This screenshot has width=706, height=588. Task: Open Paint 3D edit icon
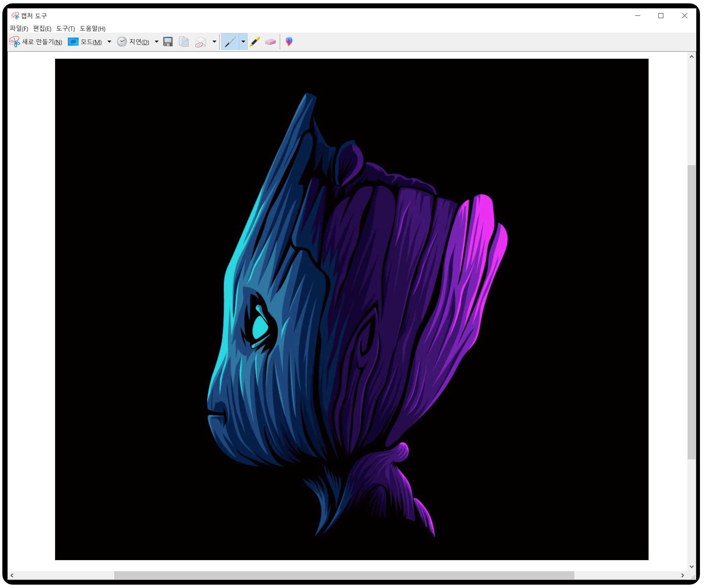tap(289, 42)
